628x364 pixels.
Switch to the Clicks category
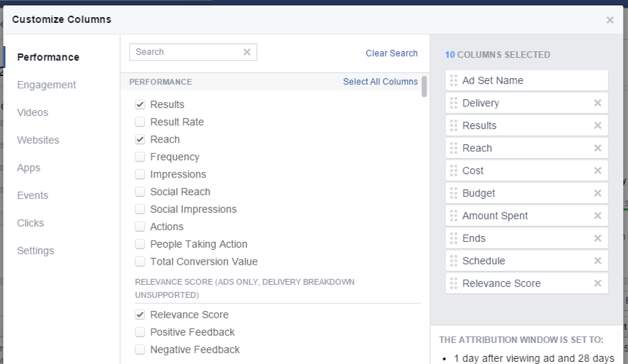pyautogui.click(x=30, y=223)
